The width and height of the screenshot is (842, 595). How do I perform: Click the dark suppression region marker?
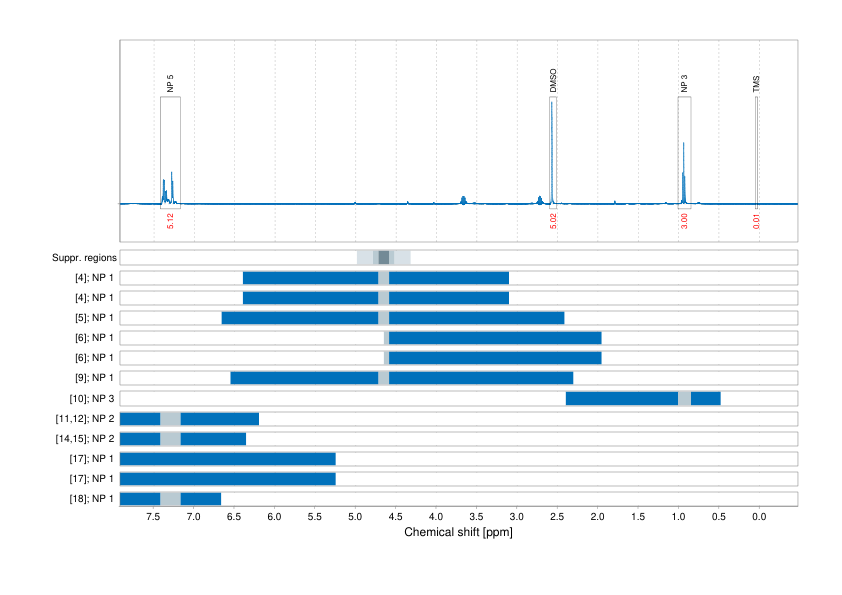point(385,257)
